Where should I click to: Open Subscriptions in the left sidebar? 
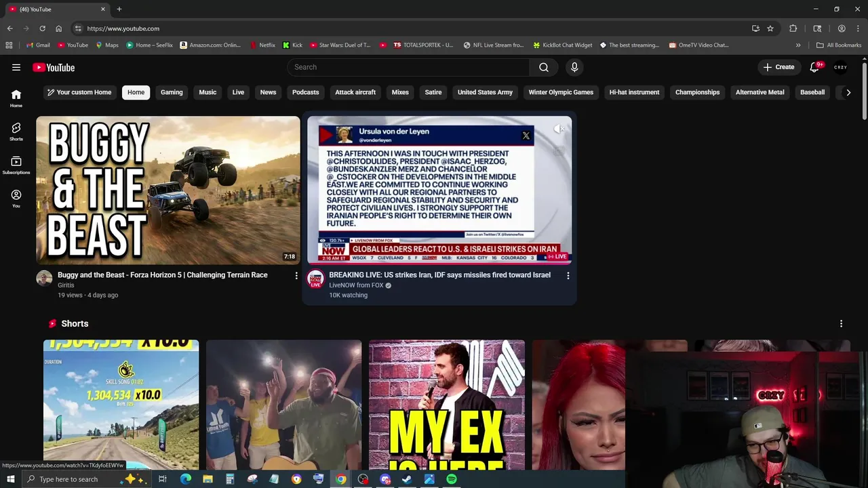(16, 165)
